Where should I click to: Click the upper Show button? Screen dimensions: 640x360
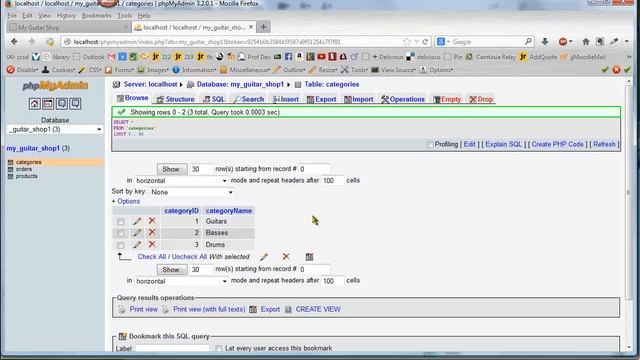(x=172, y=169)
